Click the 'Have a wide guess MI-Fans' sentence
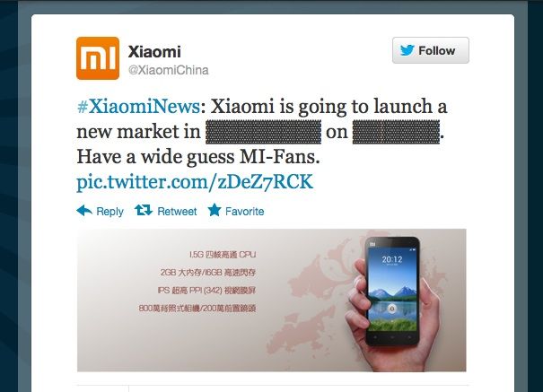Screen dimensions: 543x392 pyautogui.click(x=198, y=157)
